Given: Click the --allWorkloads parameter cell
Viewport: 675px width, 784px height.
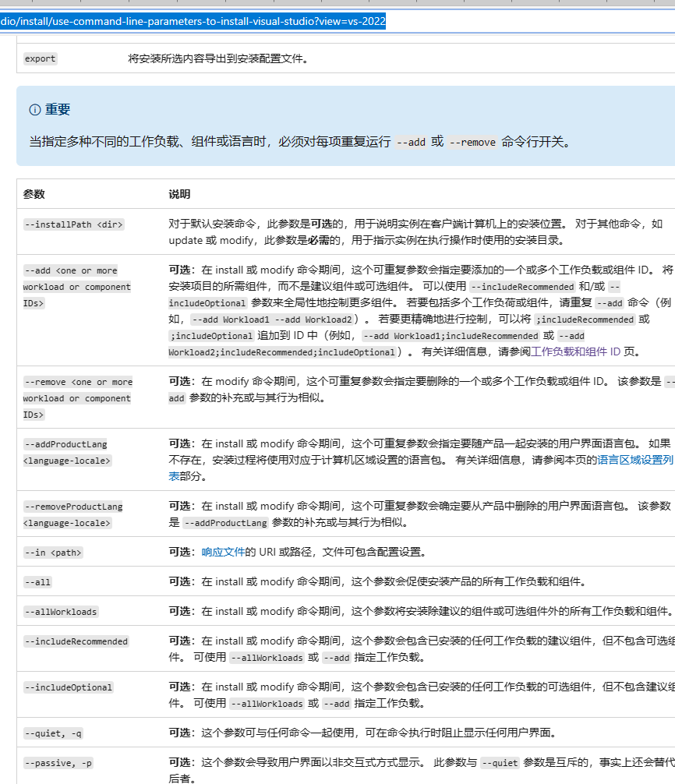Looking at the screenshot, I should tap(61, 612).
